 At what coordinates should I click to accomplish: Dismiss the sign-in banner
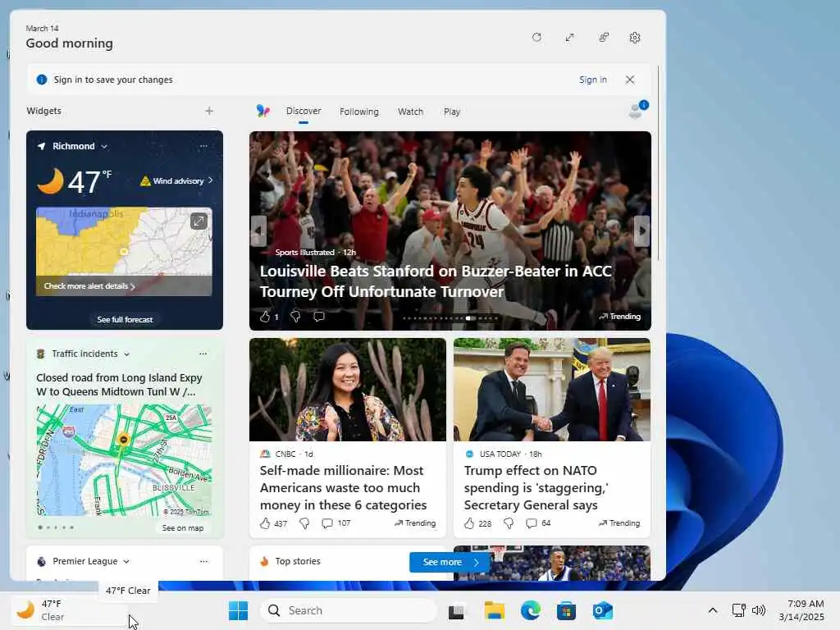pos(630,80)
